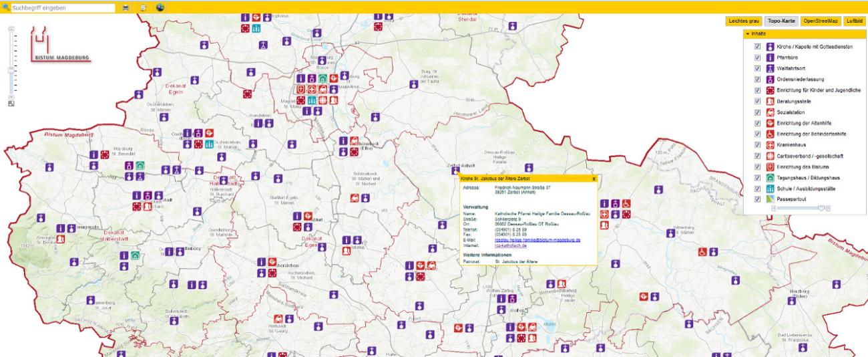Screen dimensions: 868x357
Task: Click the Einrichtung der Altenhilfe legend icon
Action: click(769, 123)
